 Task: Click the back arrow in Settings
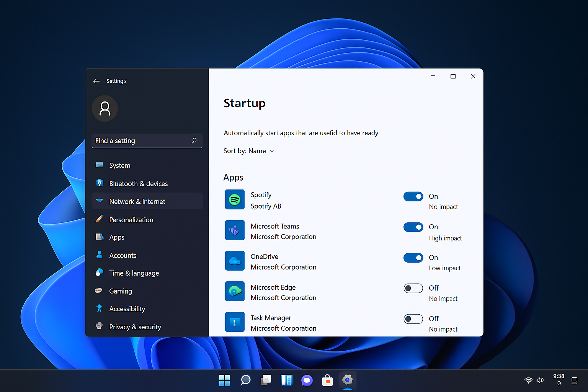pyautogui.click(x=96, y=81)
